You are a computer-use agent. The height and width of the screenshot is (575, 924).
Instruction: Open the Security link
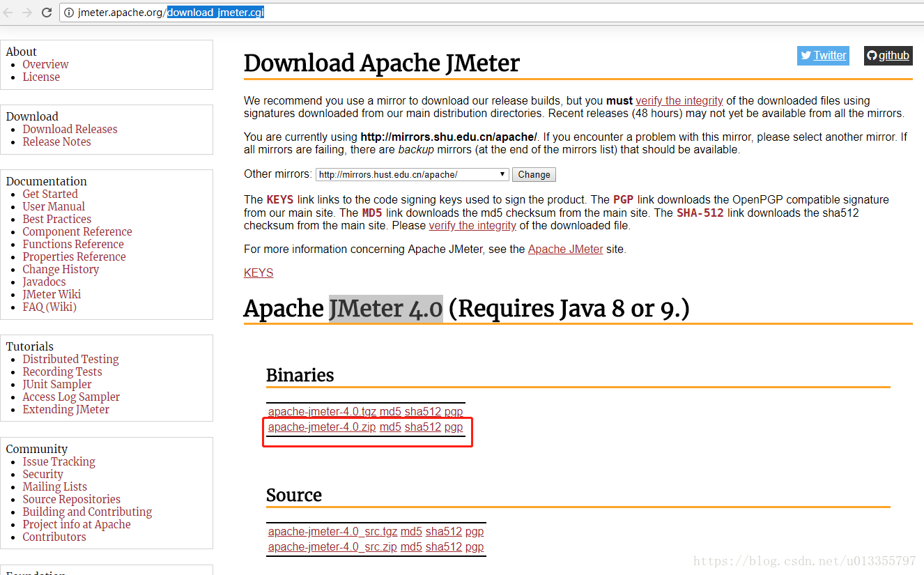[43, 474]
